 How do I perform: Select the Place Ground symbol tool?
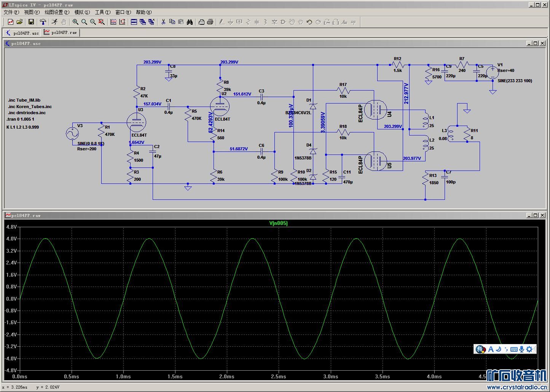pos(231,22)
